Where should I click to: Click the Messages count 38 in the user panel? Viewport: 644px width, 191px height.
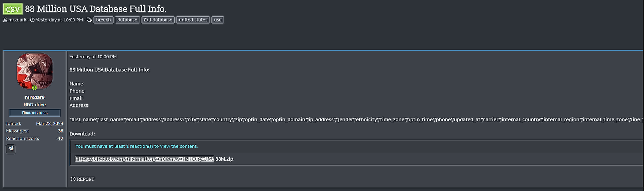[60, 131]
